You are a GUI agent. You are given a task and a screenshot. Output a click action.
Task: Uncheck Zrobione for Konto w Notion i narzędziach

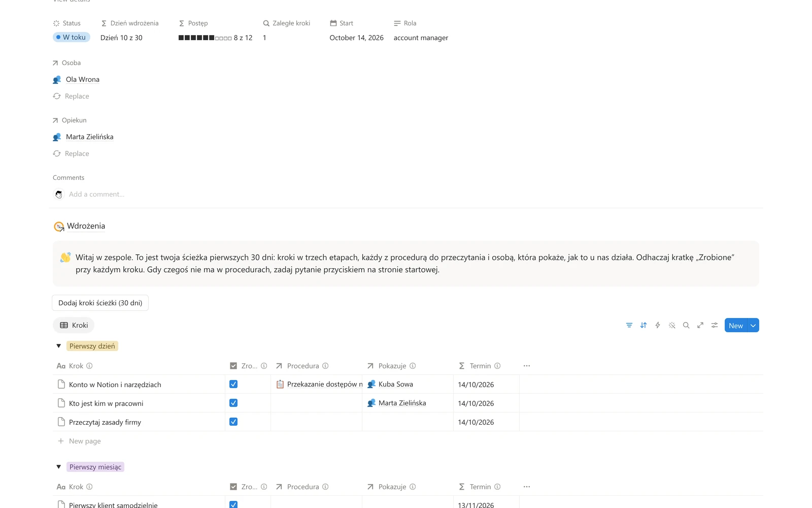233,384
